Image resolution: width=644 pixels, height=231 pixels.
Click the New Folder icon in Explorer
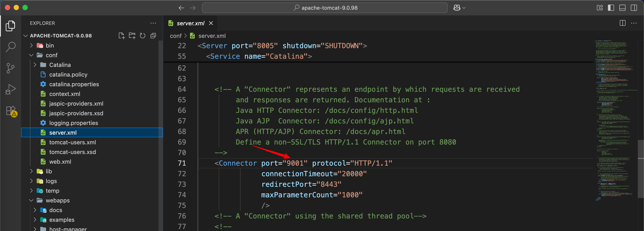coord(132,36)
